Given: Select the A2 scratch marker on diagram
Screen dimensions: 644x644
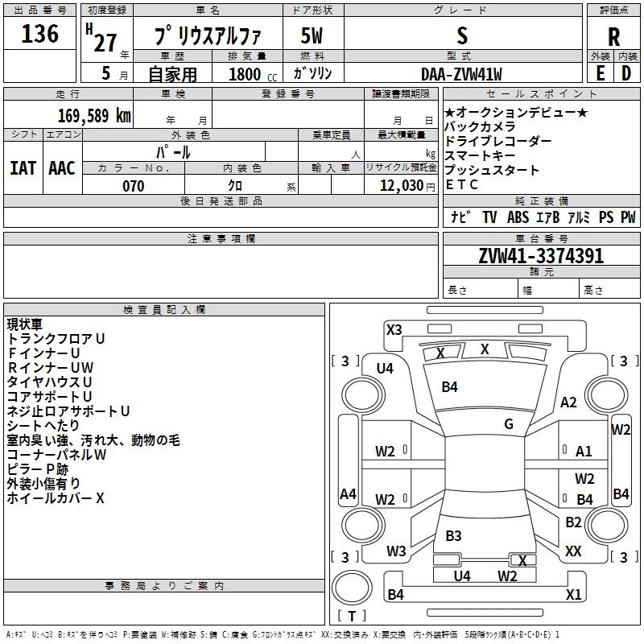Looking at the screenshot, I should coord(569,402).
